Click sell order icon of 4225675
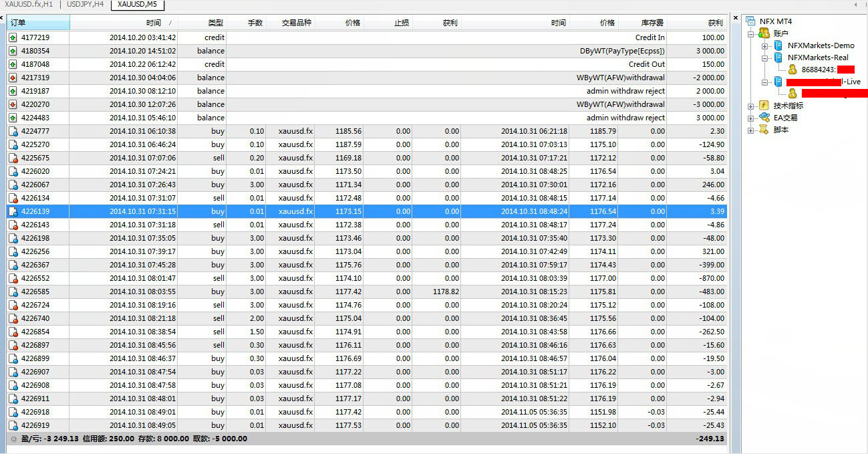 tap(13, 158)
